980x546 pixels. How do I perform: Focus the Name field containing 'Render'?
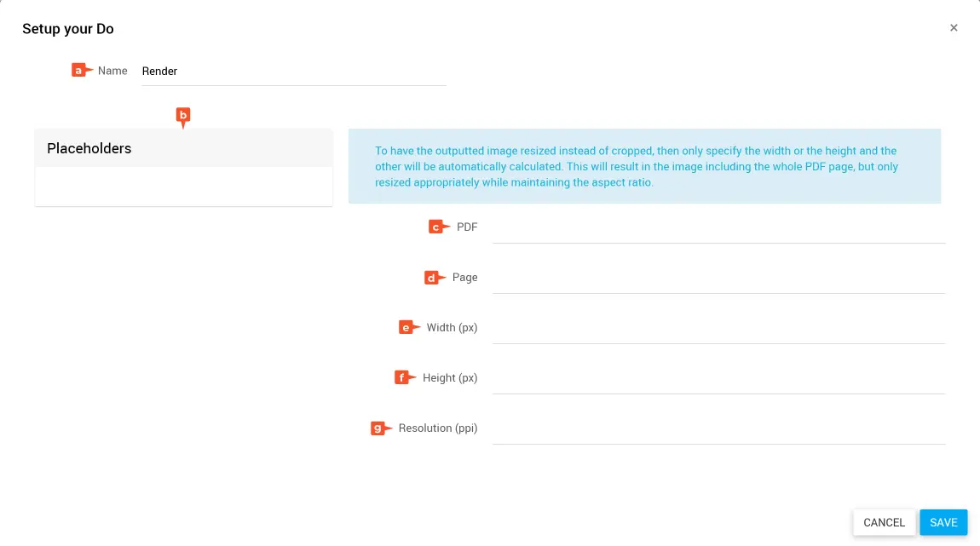click(292, 72)
